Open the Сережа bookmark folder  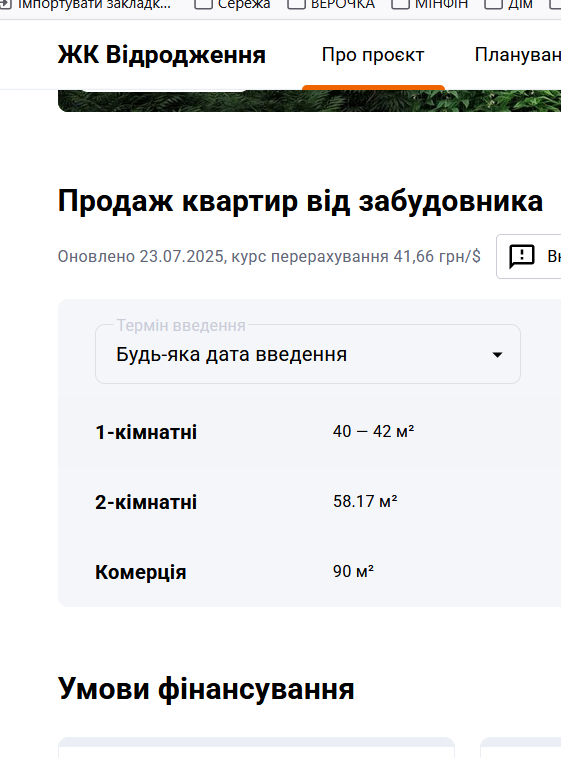tap(232, 4)
